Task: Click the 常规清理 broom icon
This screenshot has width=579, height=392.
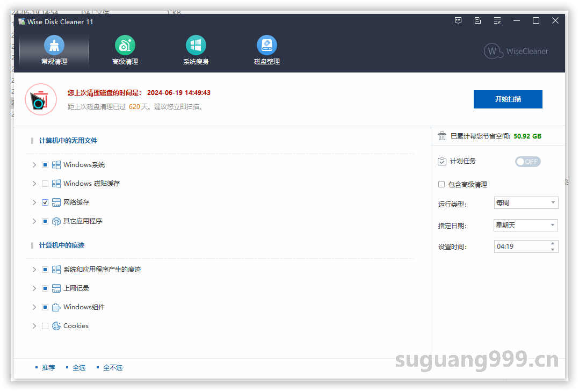Action: (x=54, y=46)
